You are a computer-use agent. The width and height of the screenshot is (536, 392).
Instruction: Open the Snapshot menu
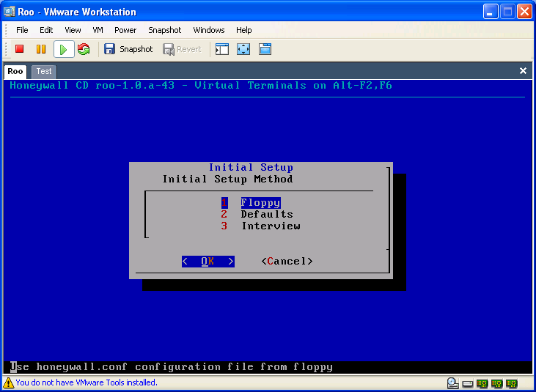pyautogui.click(x=165, y=30)
